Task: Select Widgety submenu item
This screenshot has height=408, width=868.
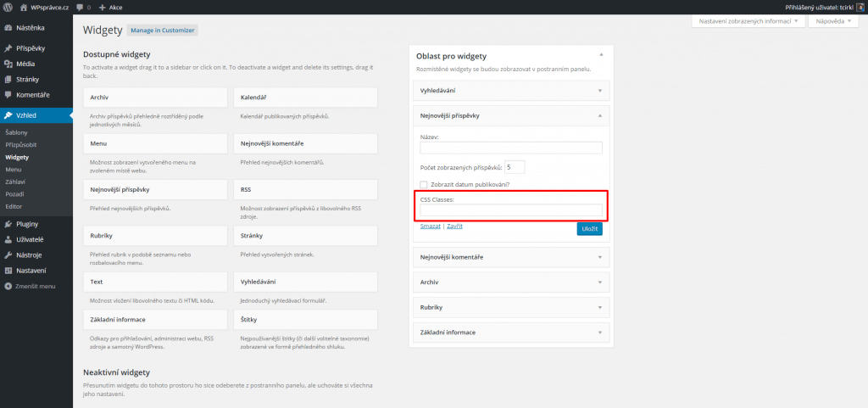Action: (17, 157)
